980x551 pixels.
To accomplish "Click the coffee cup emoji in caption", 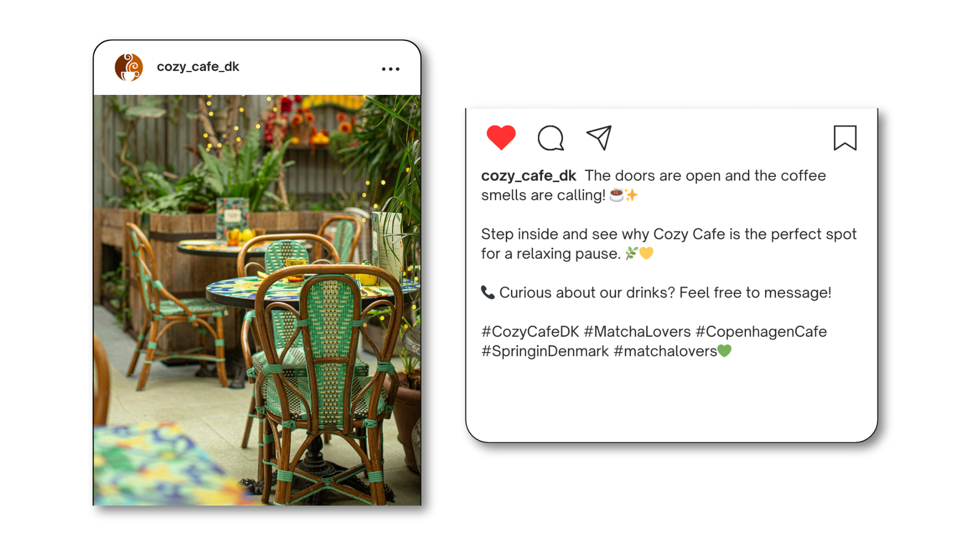I will click(x=616, y=195).
